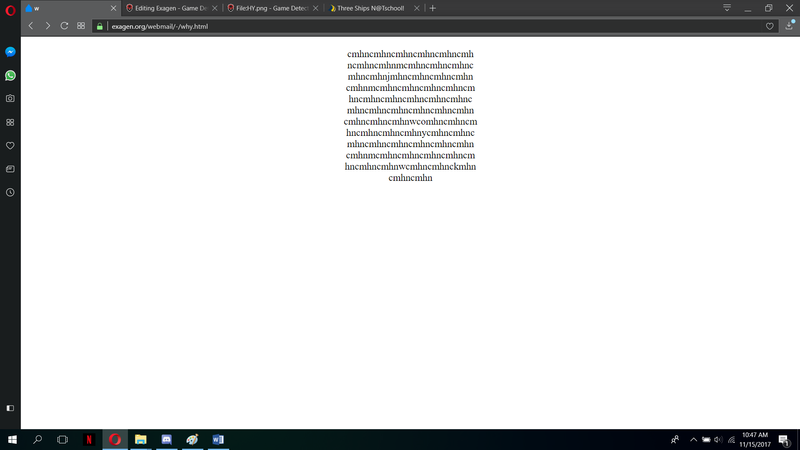Open bookmarks via sidebar heart icon

[x=10, y=145]
